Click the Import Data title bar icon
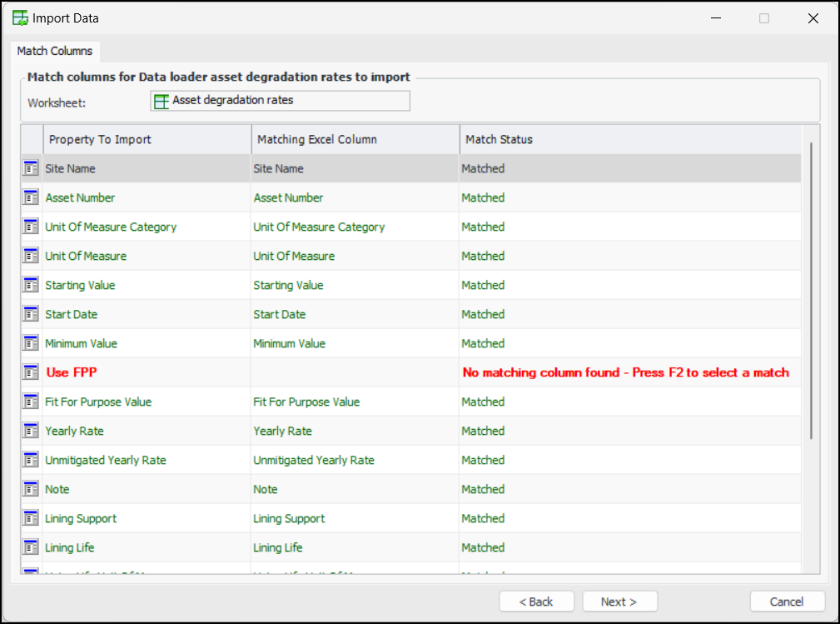Screen dimensions: 840x624 (20, 17)
